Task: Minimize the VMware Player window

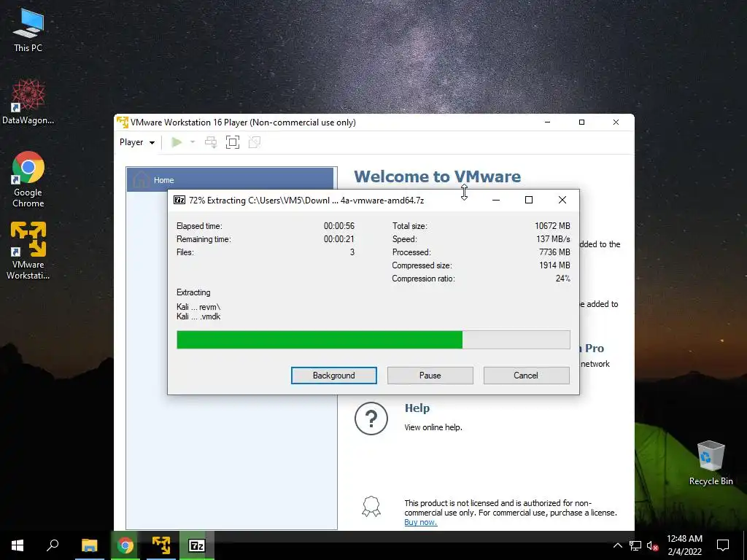Action: click(x=547, y=122)
